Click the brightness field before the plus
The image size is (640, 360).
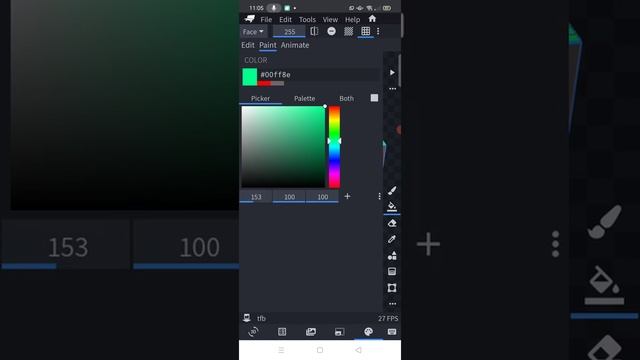(x=322, y=197)
